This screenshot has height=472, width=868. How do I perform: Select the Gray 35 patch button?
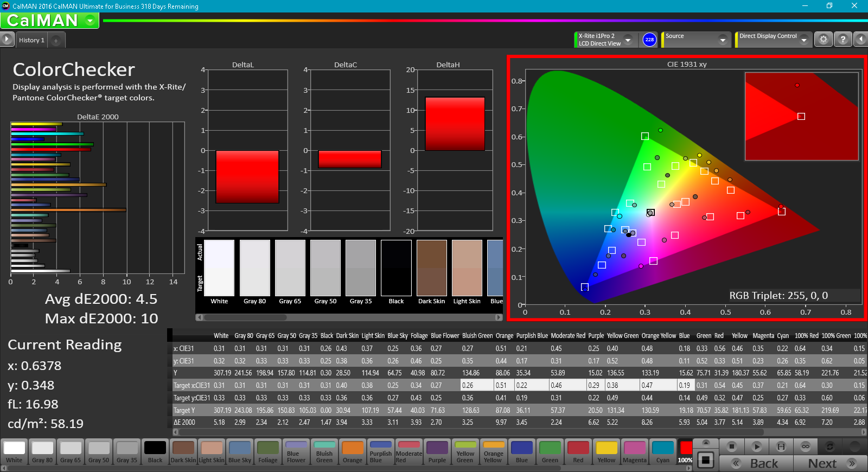point(127,451)
